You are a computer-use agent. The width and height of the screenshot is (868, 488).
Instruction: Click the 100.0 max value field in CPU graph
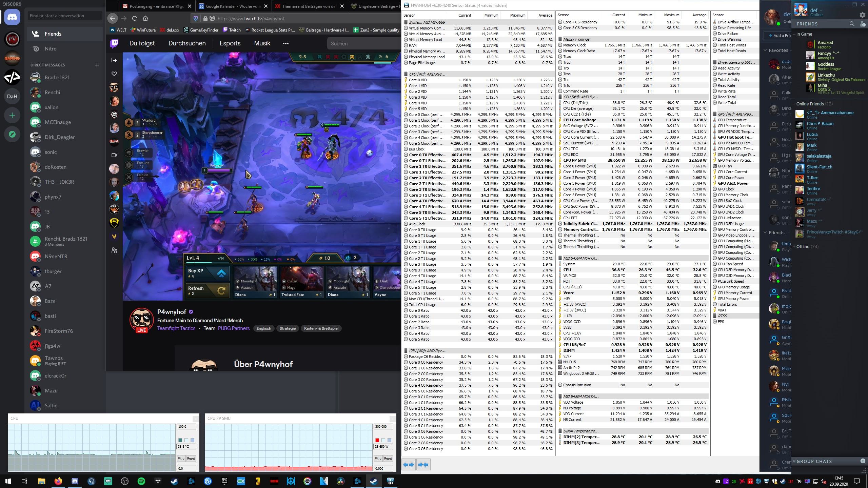point(186,427)
